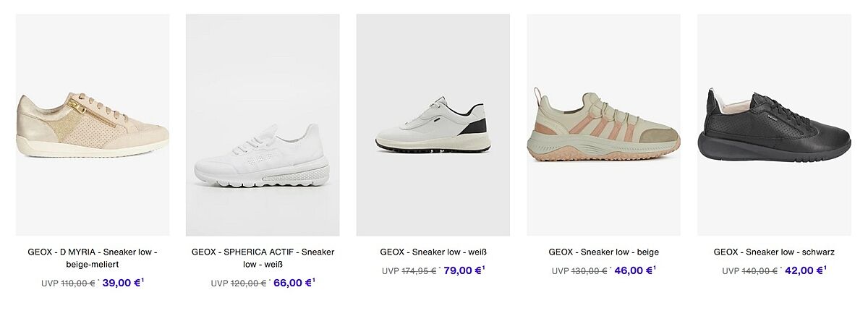This screenshot has width=868, height=316.
Task: Open the beige-meliert D MYRIA sneaker image
Action: tap(93, 124)
